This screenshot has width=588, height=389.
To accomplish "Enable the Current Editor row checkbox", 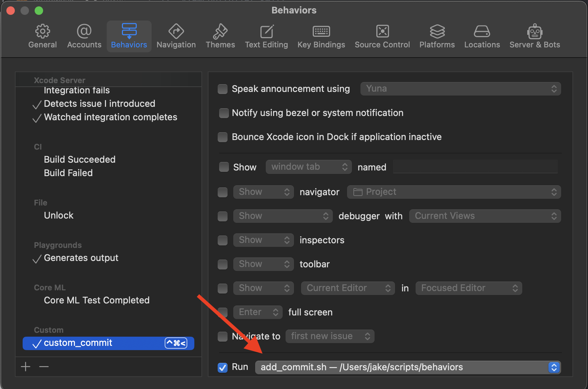I will pos(223,289).
